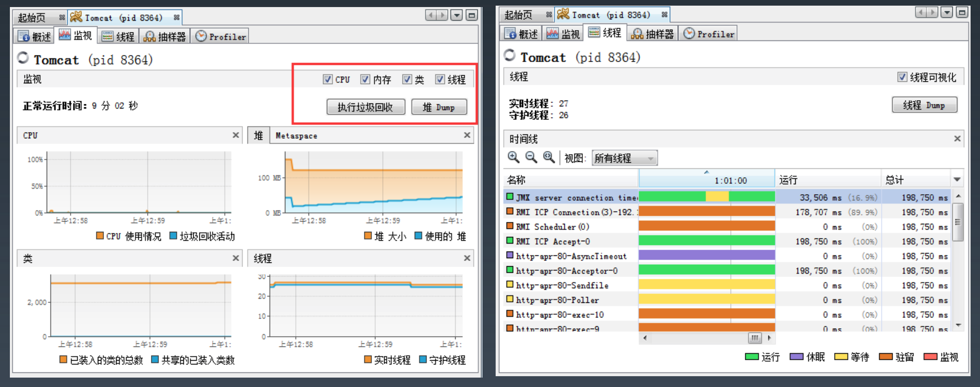
Task: Sort by 运行 column header
Action: pos(828,180)
